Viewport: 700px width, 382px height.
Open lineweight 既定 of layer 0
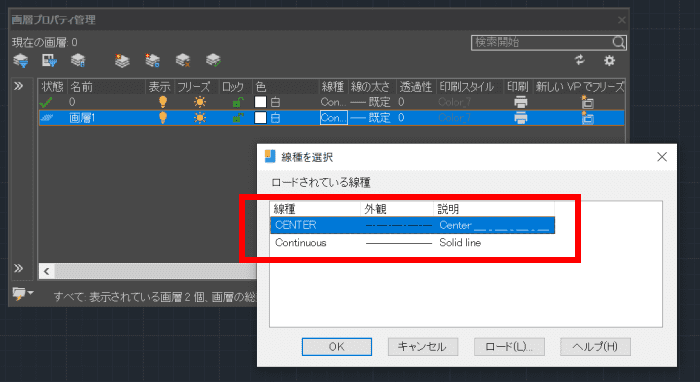(x=370, y=102)
